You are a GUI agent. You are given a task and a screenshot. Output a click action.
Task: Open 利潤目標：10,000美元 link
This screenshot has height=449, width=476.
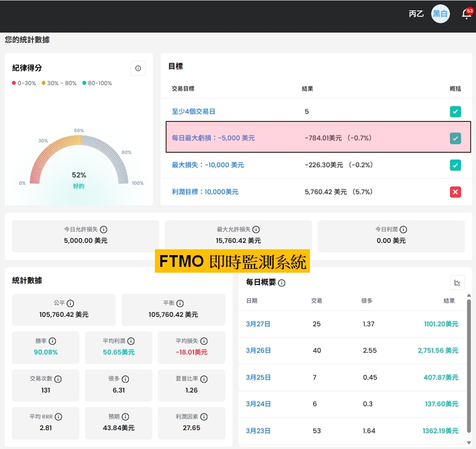(x=205, y=192)
